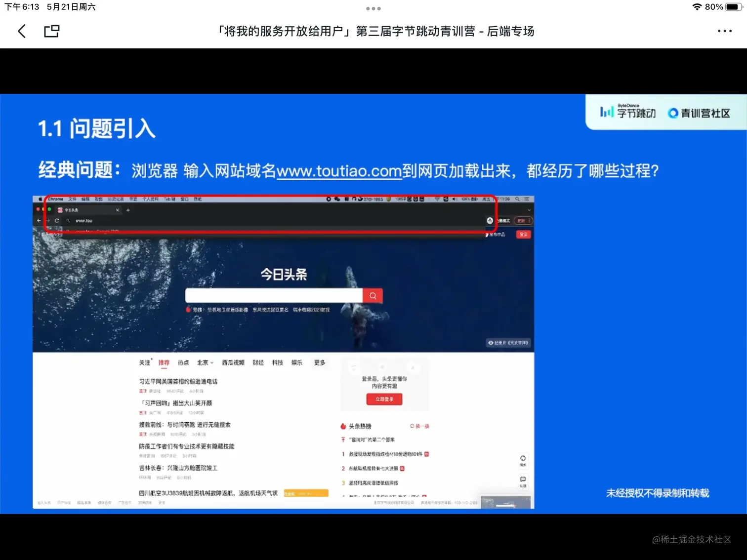Click Chrome's reload page icon
This screenshot has height=560, width=747.
pyautogui.click(x=57, y=221)
